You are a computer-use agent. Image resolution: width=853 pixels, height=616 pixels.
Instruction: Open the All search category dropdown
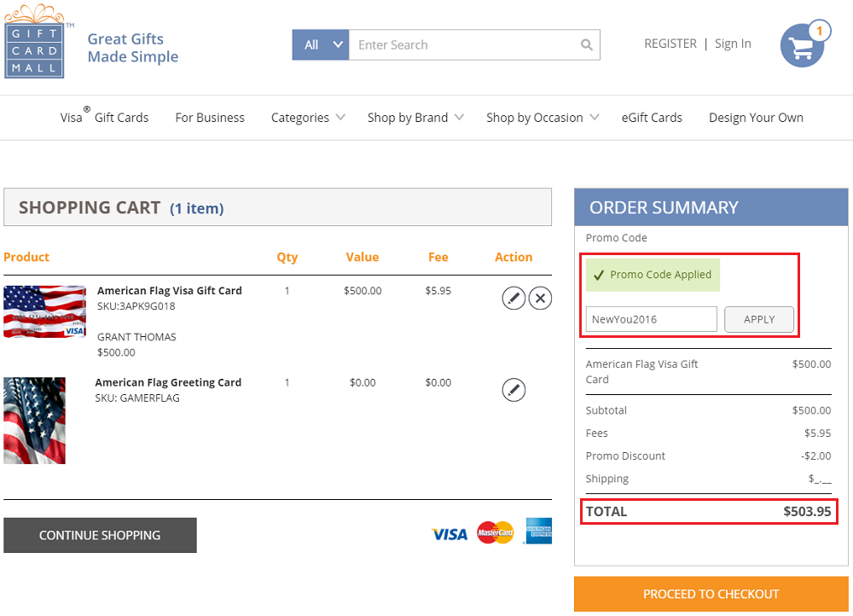click(x=321, y=44)
